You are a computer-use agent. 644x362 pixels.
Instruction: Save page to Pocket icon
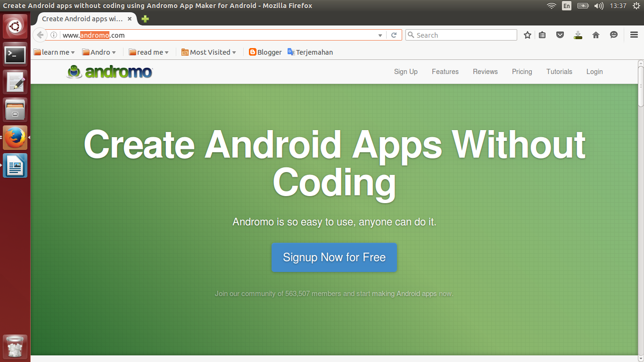coord(560,35)
